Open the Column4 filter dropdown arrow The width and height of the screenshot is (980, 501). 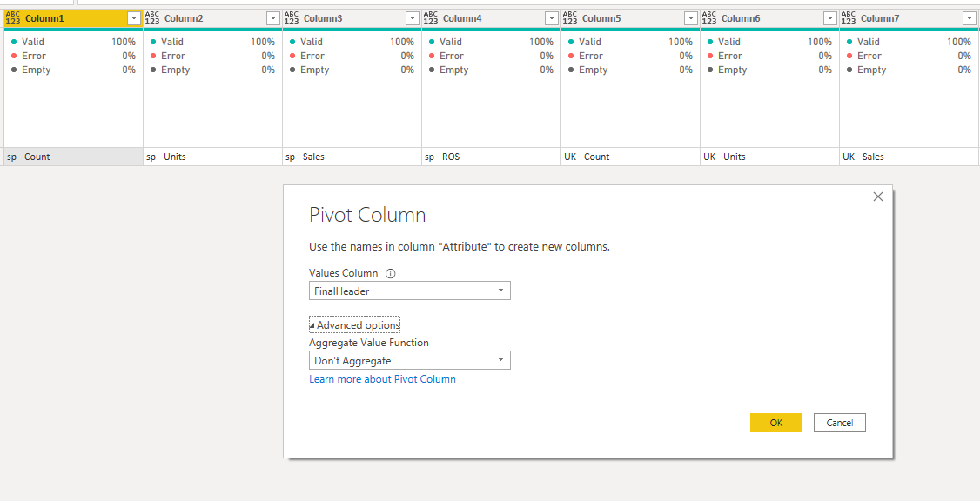(x=552, y=19)
